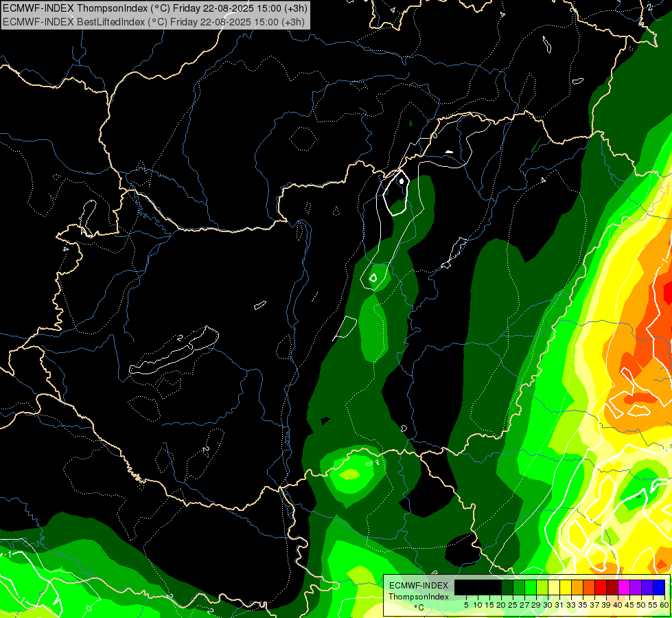Click the legend value 29
The image size is (672, 618).
point(536,605)
